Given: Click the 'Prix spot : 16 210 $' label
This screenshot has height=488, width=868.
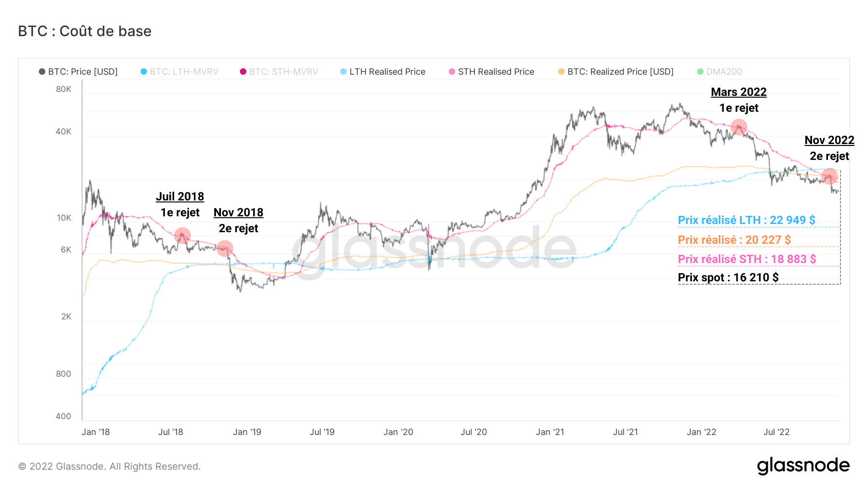Looking at the screenshot, I should pos(728,277).
